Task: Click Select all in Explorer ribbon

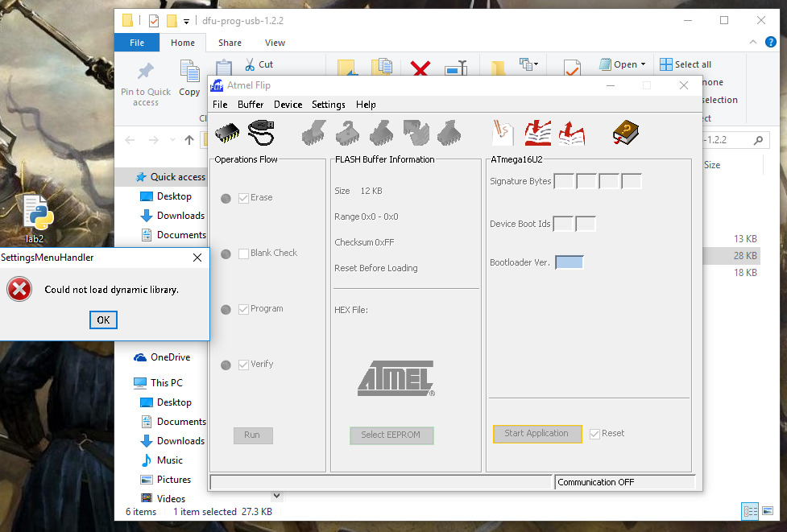Action: pyautogui.click(x=686, y=64)
